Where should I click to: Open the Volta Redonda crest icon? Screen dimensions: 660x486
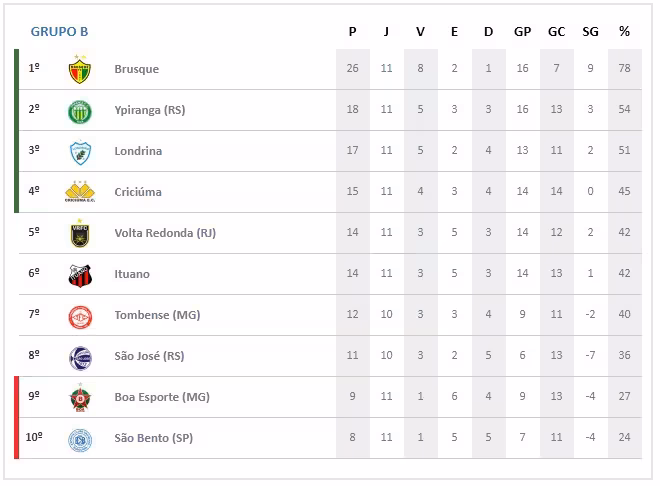79,233
